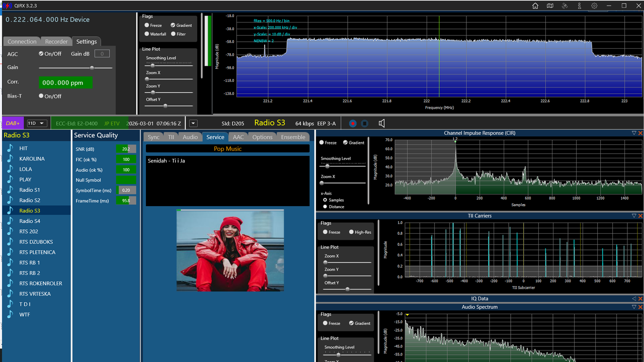
Task: Open the home icon in title bar
Action: click(x=535, y=6)
